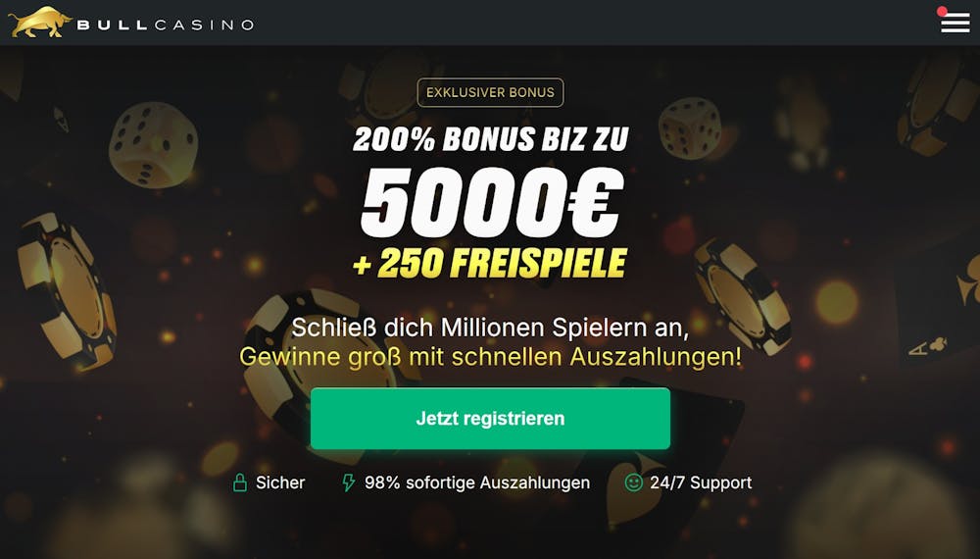Click the large golden dice on left

(x=153, y=145)
